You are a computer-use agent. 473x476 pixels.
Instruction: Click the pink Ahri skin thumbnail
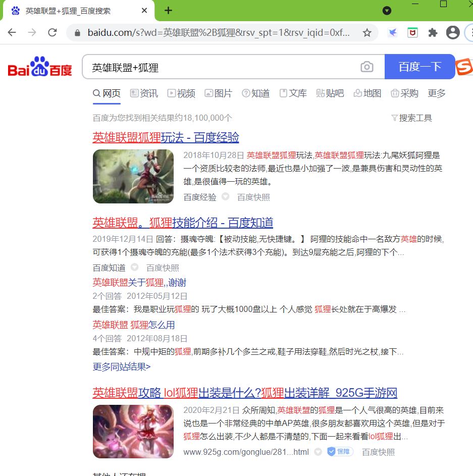click(133, 432)
